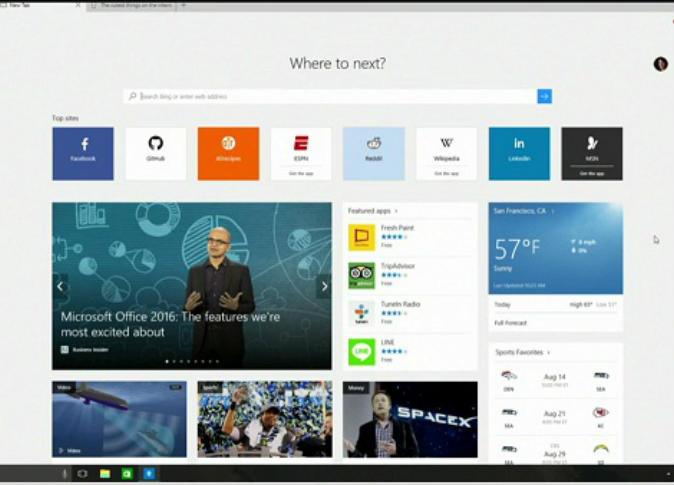Open Task View from the taskbar
The height and width of the screenshot is (485, 674).
pyautogui.click(x=82, y=473)
